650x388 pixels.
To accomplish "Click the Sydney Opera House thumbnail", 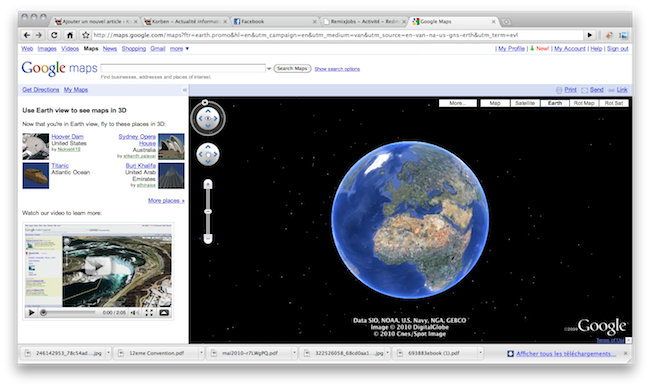I will point(171,146).
